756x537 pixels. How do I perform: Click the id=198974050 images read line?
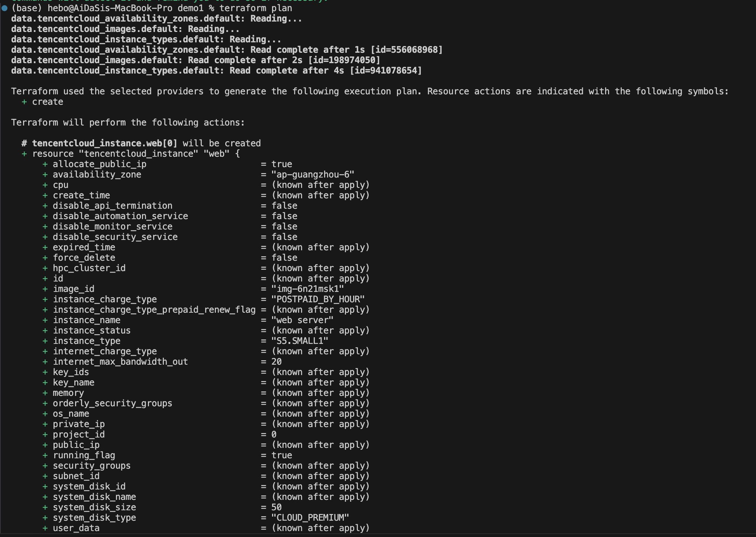click(x=196, y=60)
